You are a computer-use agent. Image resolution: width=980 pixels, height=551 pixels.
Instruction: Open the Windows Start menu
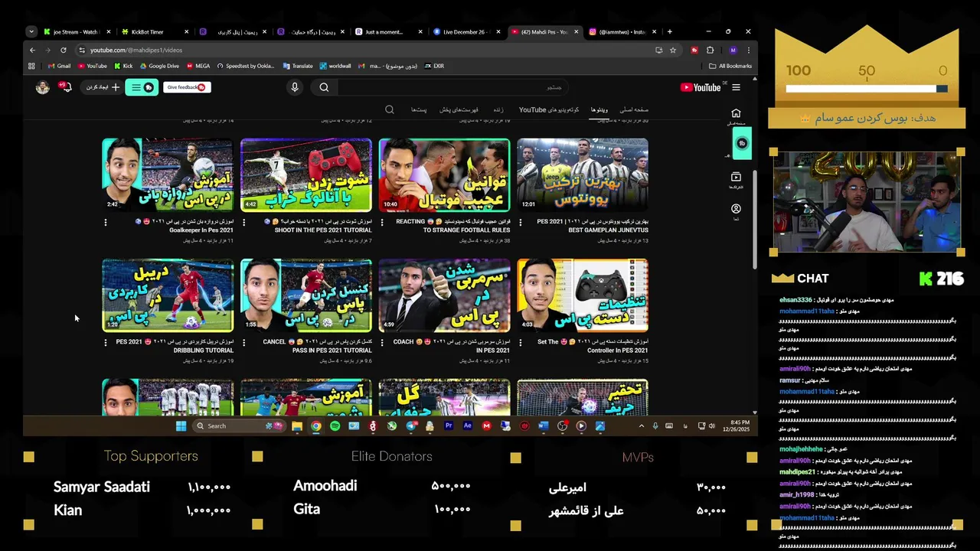pos(181,425)
